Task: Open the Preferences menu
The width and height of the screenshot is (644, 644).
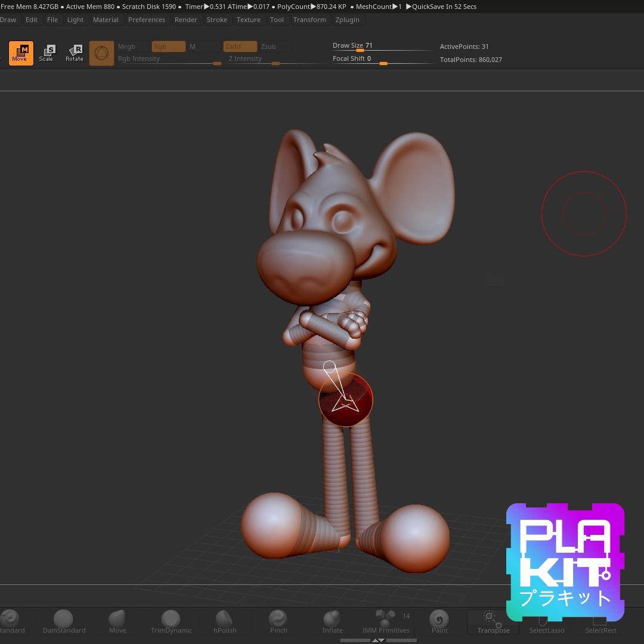Action: click(147, 20)
